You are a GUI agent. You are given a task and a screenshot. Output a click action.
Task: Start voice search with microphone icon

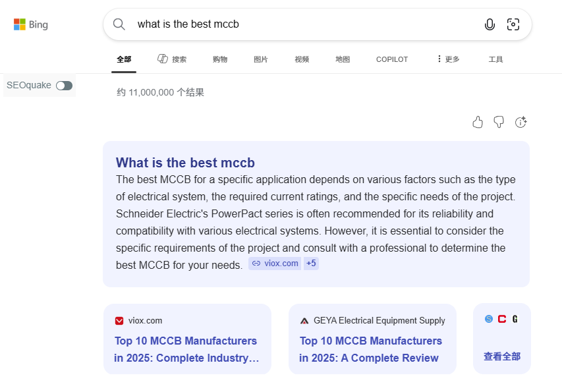tap(490, 24)
